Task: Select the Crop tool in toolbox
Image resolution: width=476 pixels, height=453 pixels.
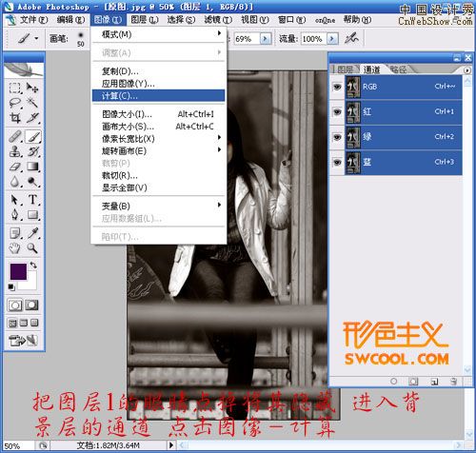Action: click(15, 119)
